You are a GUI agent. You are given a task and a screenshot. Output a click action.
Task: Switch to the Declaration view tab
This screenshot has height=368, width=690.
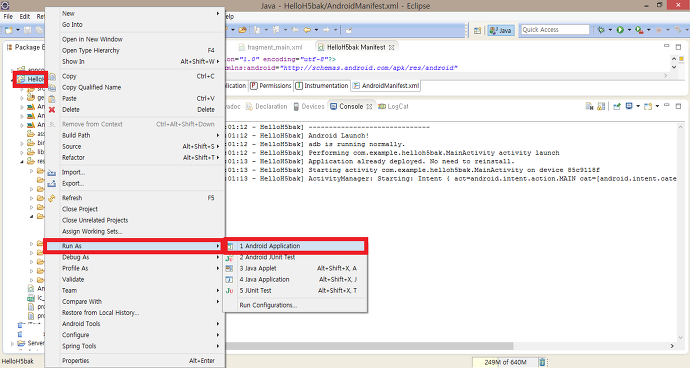(x=267, y=107)
